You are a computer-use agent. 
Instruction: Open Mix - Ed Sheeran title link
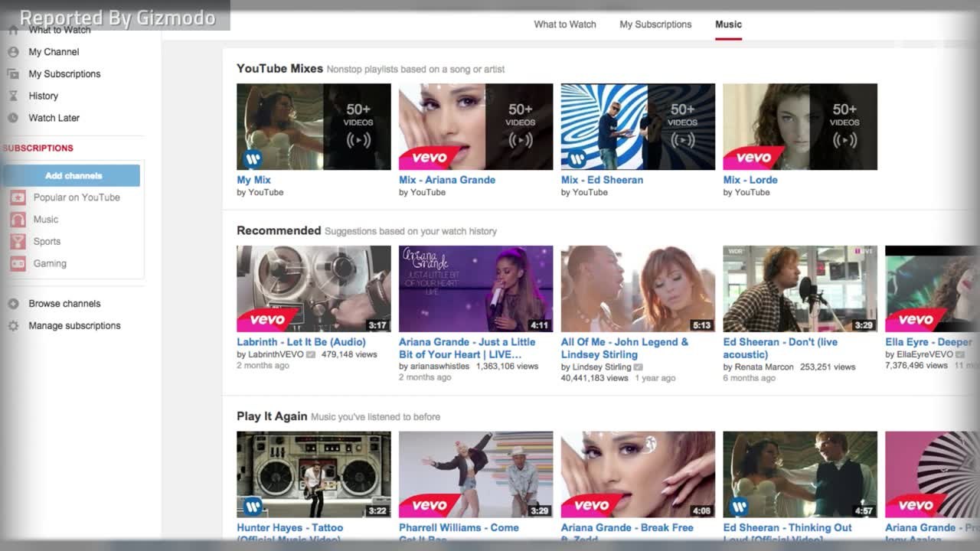(x=602, y=180)
